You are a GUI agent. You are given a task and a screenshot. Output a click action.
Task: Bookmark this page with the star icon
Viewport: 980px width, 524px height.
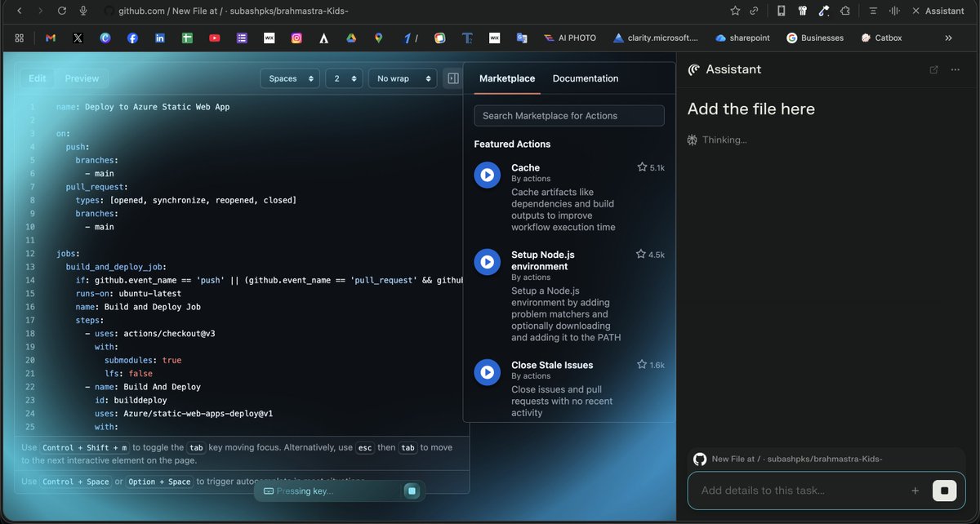(735, 11)
